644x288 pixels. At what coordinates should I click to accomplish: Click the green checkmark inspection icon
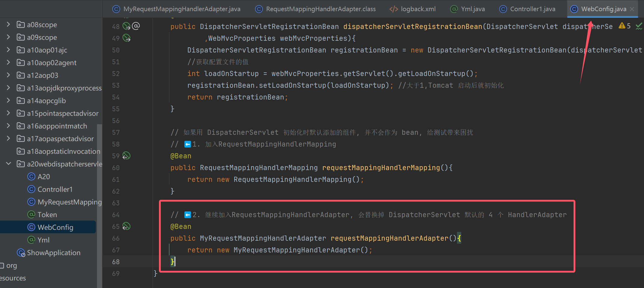pyautogui.click(x=639, y=27)
